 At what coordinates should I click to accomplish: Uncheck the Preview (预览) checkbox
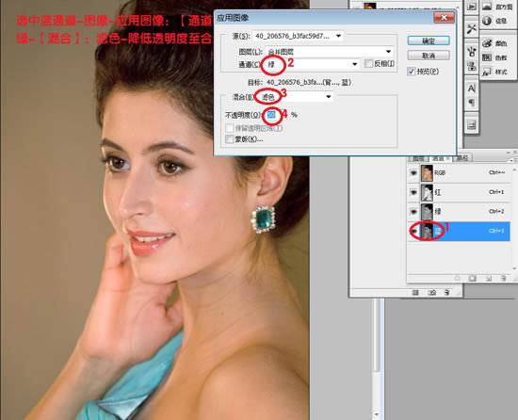click(x=412, y=72)
